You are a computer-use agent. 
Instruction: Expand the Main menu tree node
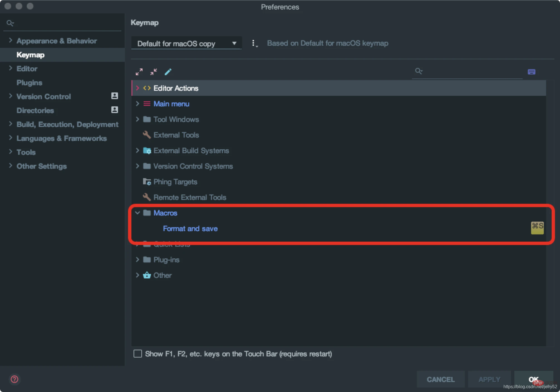point(137,104)
